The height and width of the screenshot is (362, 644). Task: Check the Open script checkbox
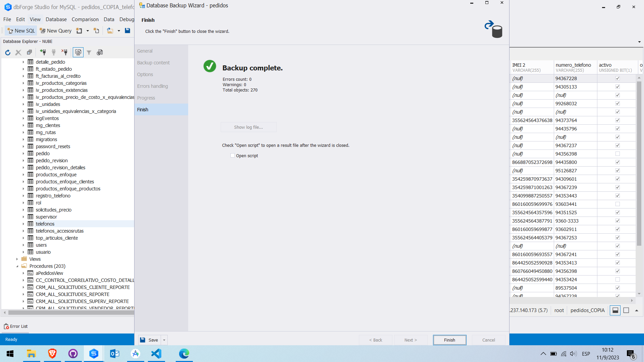click(x=233, y=156)
